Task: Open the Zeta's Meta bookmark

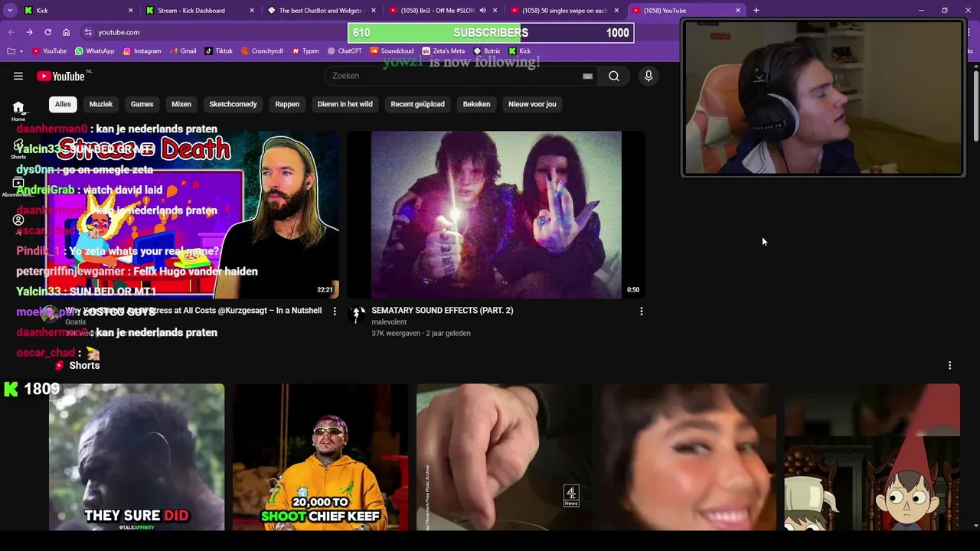Action: (443, 51)
